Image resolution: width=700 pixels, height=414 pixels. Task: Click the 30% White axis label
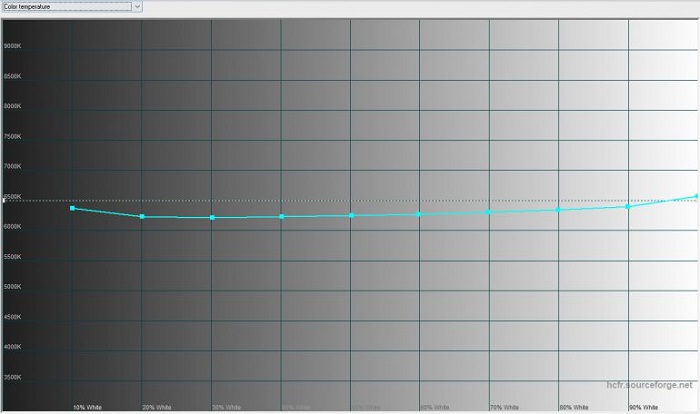226,407
